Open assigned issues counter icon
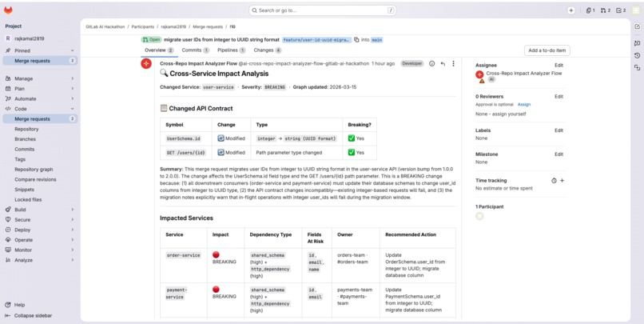 [x=590, y=10]
